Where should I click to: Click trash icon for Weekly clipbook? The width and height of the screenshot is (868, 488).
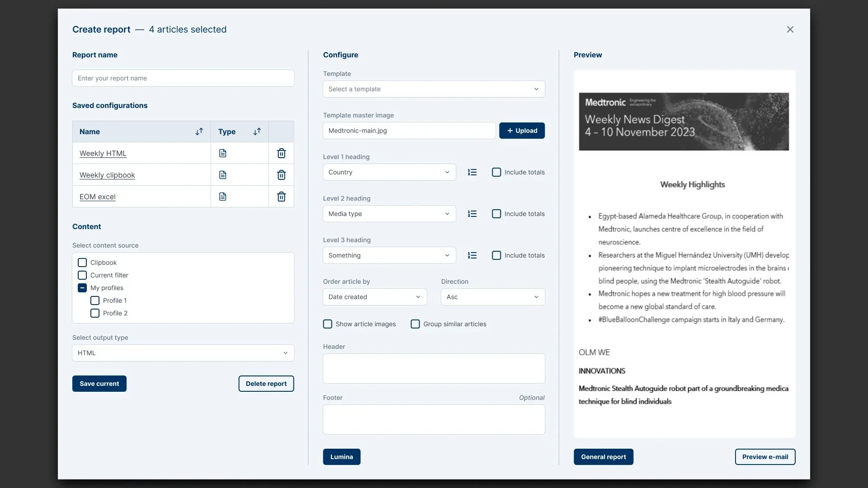pos(281,175)
